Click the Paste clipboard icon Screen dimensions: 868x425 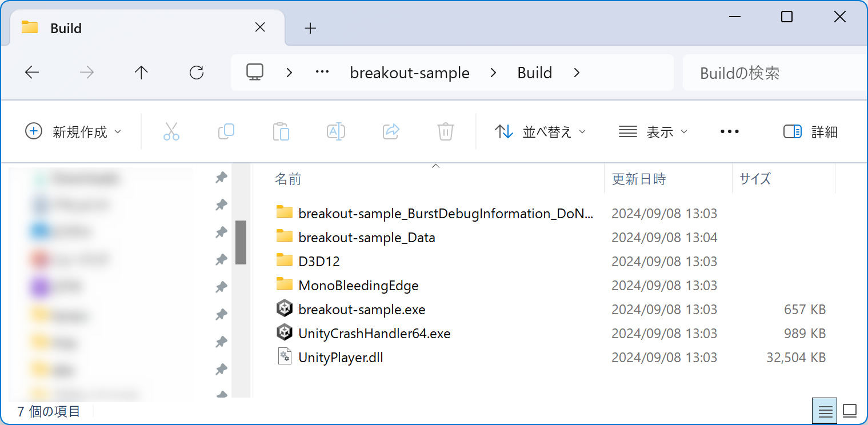(x=281, y=131)
